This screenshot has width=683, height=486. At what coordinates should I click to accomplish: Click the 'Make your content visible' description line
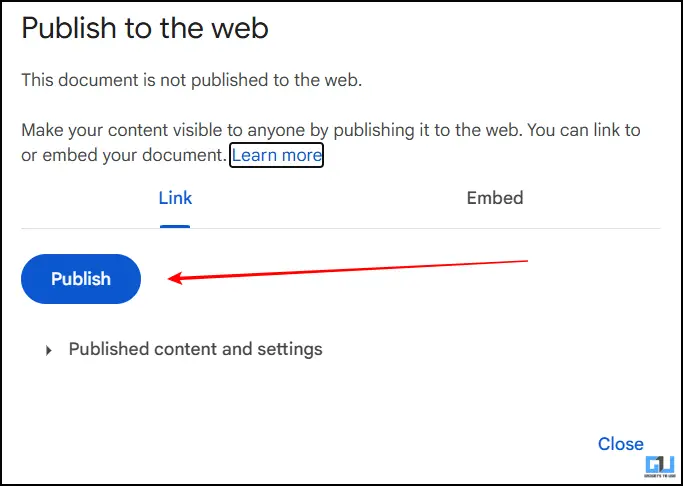pos(330,131)
